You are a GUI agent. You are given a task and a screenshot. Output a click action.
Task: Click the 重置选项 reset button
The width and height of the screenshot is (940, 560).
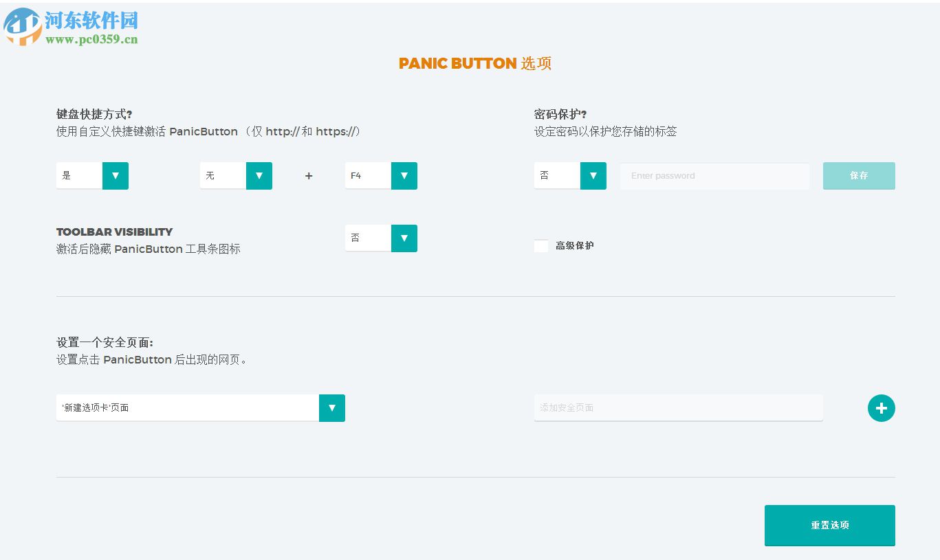point(829,525)
